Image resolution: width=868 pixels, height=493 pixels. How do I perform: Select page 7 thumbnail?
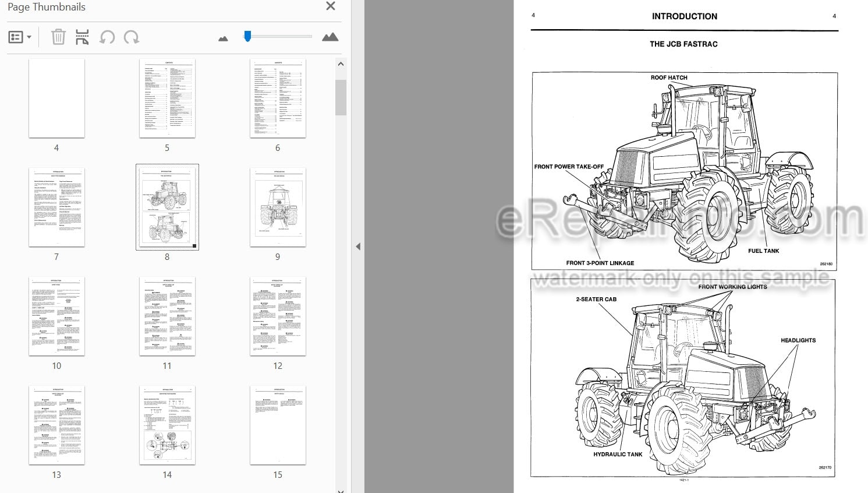56,207
